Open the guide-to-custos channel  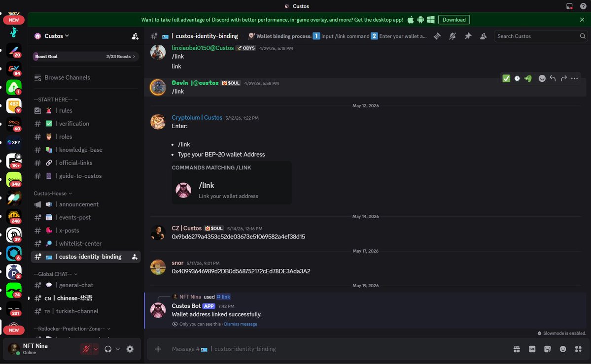click(86, 176)
